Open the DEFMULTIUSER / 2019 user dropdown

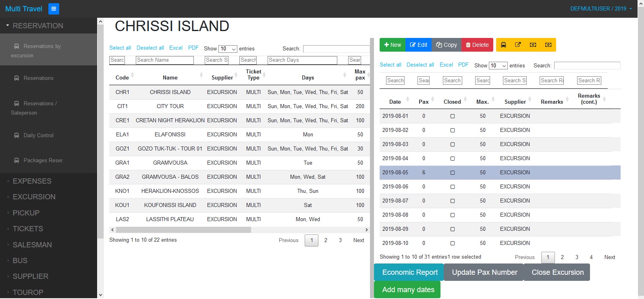coord(600,8)
